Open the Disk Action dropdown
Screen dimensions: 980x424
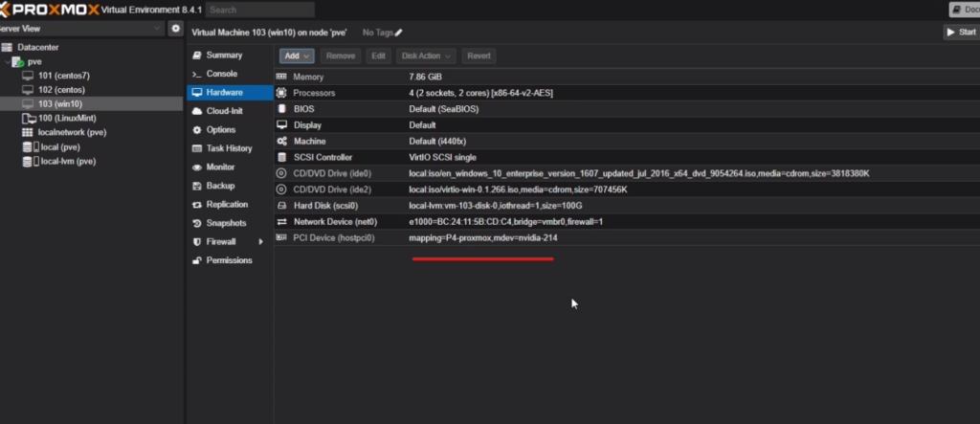(x=426, y=56)
